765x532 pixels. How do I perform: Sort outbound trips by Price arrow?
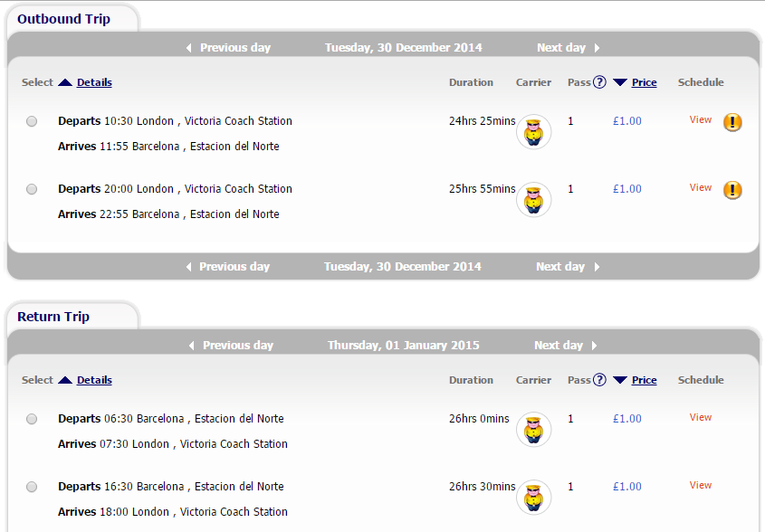[620, 82]
